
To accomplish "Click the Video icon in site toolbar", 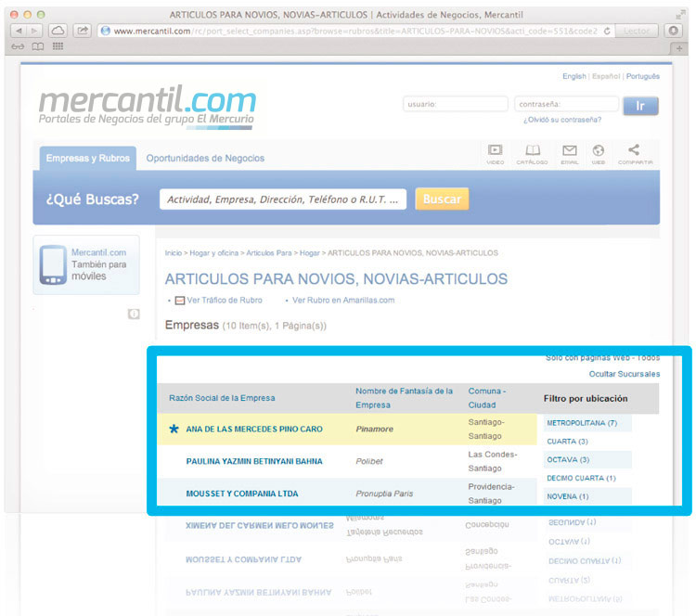I will coord(496,151).
